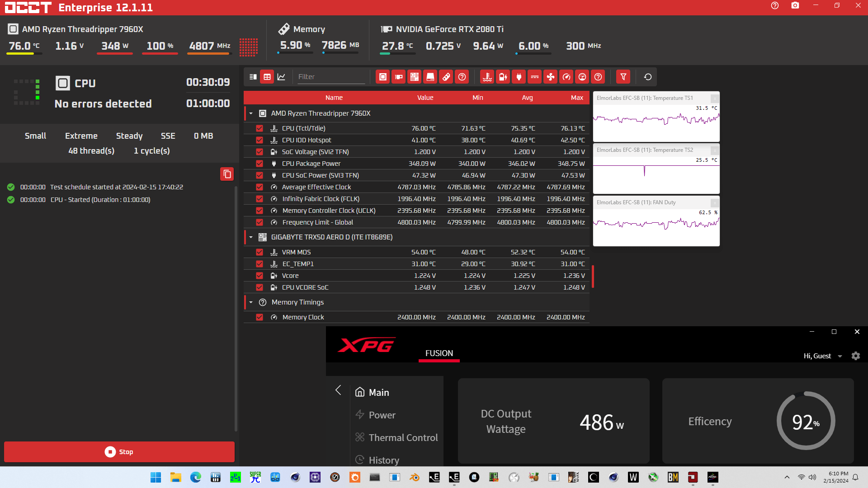
Task: Uncheck Average Effective Clock checkbox
Action: coord(259,187)
